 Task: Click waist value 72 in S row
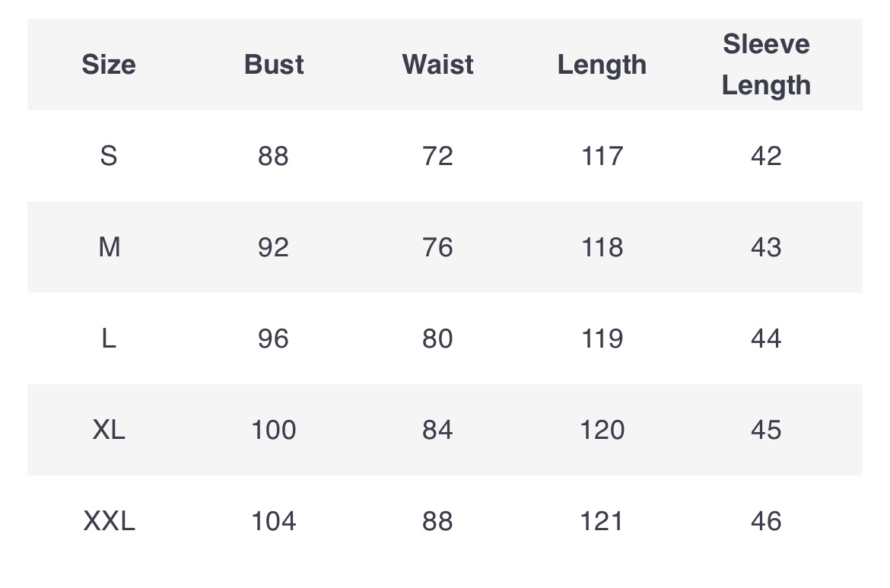[437, 156]
